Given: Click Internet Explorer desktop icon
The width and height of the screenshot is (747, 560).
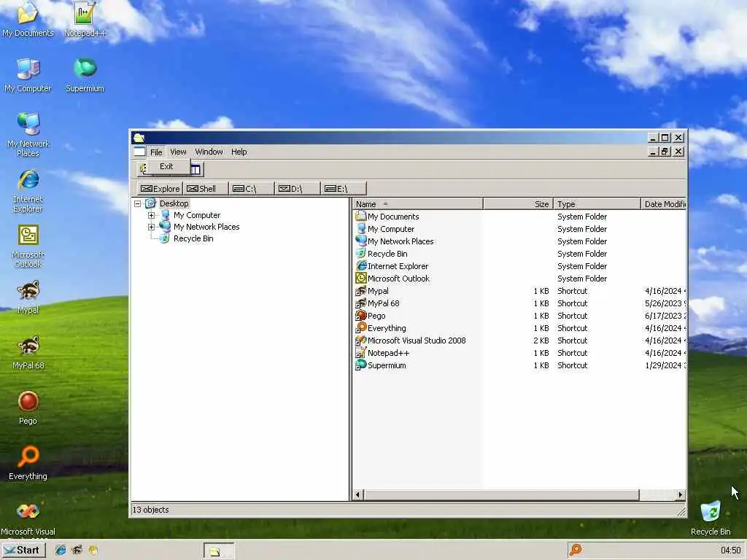Looking at the screenshot, I should (28, 179).
